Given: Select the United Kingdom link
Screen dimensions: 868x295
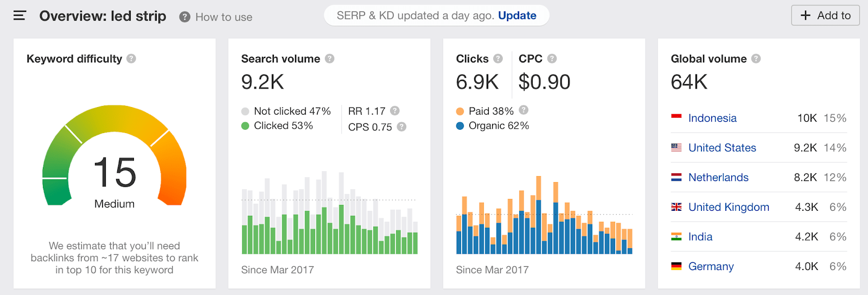Looking at the screenshot, I should coord(729,207).
